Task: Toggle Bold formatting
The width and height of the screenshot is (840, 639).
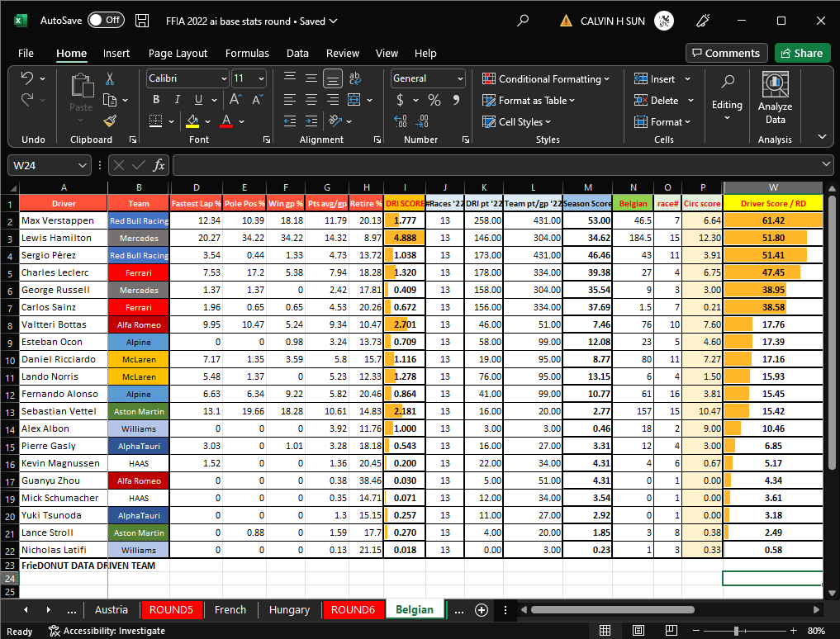Action: pos(156,100)
